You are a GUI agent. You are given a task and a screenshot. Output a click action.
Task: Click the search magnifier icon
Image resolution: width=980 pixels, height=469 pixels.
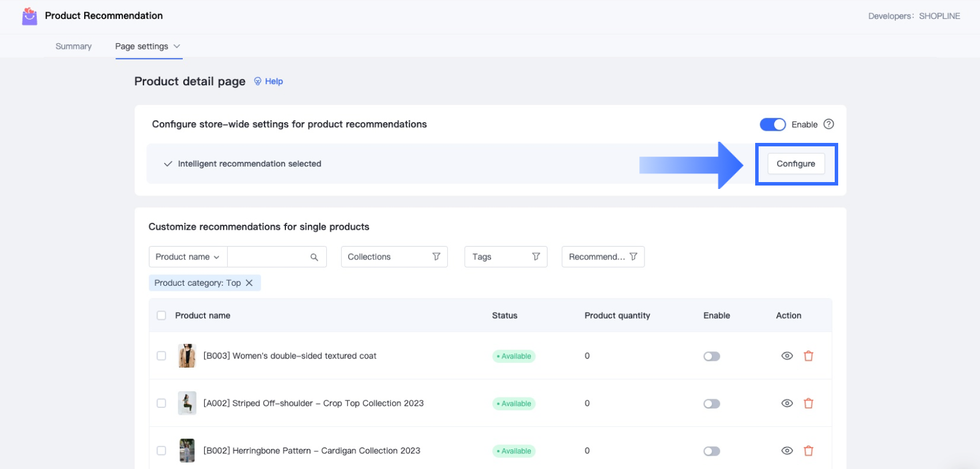pos(314,257)
